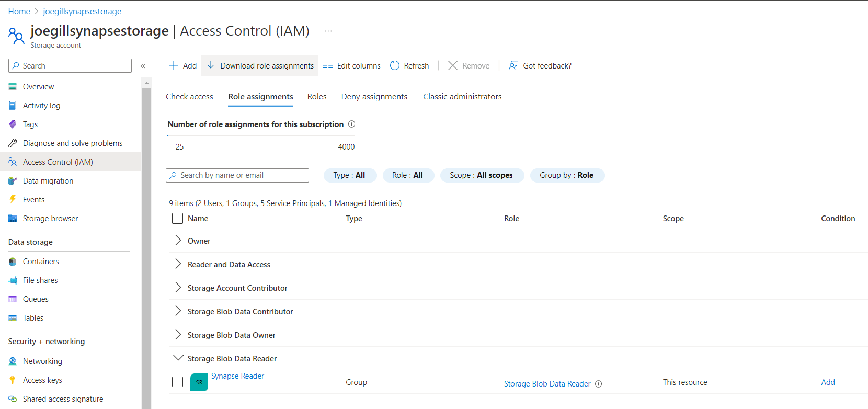Viewport: 868px width, 409px height.
Task: Click the Home breadcrumb link
Action: 19,12
